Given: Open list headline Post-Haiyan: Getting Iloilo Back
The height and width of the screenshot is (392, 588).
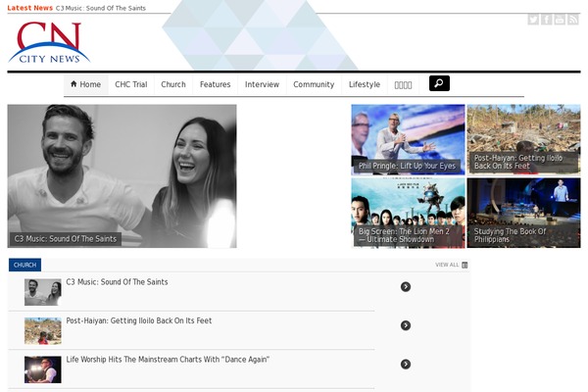Looking at the screenshot, I should tap(139, 320).
